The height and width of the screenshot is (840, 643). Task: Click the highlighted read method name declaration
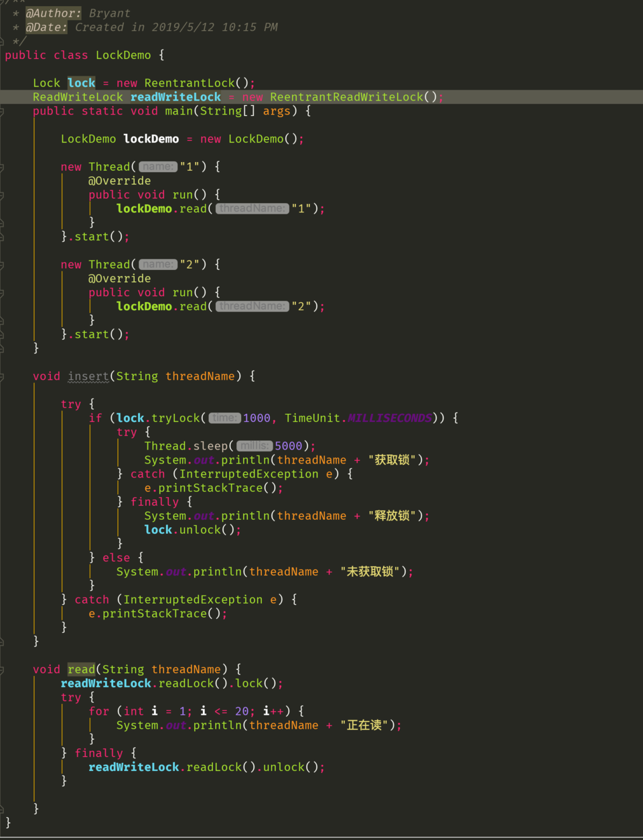tap(82, 669)
